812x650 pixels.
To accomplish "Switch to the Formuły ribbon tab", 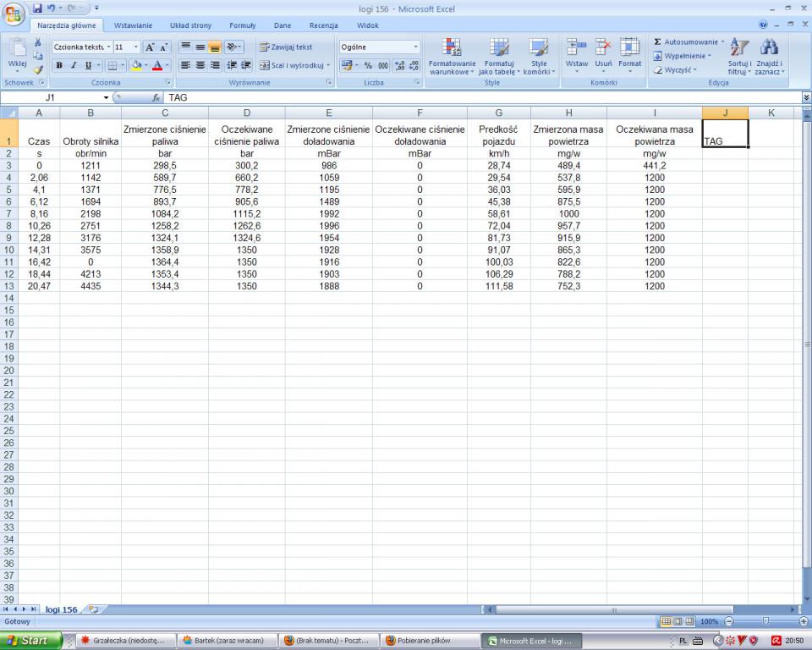I will tap(242, 25).
